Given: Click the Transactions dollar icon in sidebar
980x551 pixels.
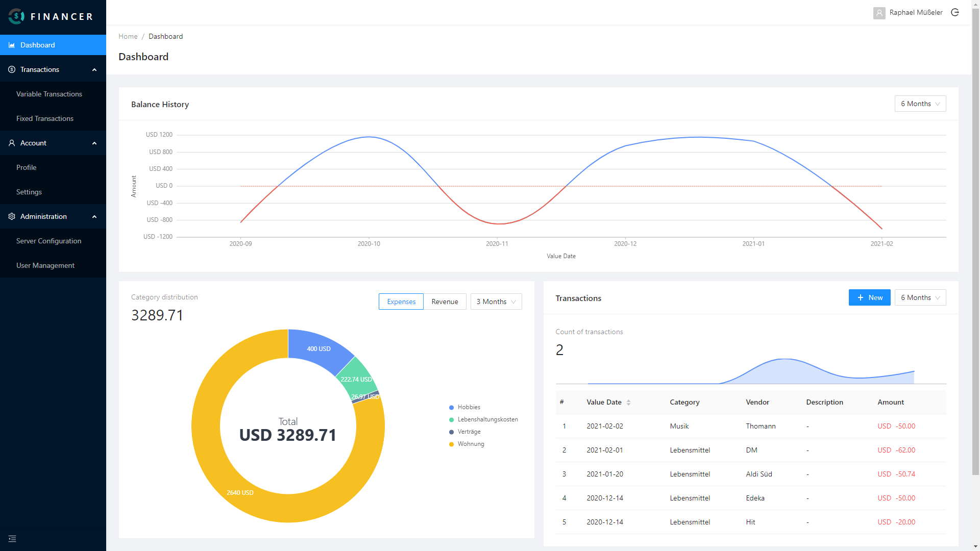Looking at the screenshot, I should tap(12, 69).
